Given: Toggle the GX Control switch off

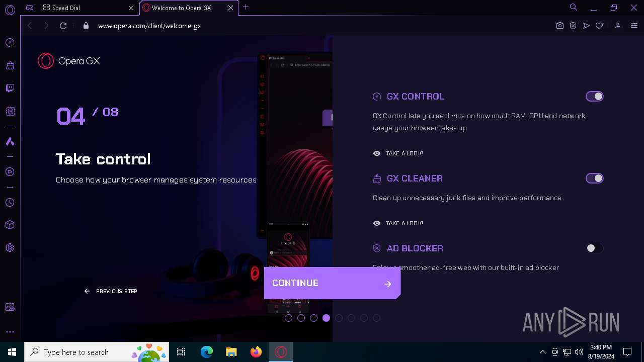Looking at the screenshot, I should [594, 96].
